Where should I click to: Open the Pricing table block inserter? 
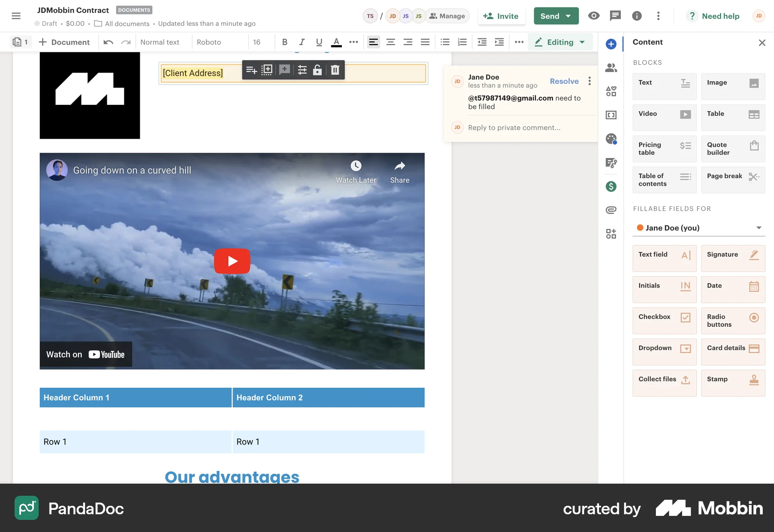(x=664, y=148)
